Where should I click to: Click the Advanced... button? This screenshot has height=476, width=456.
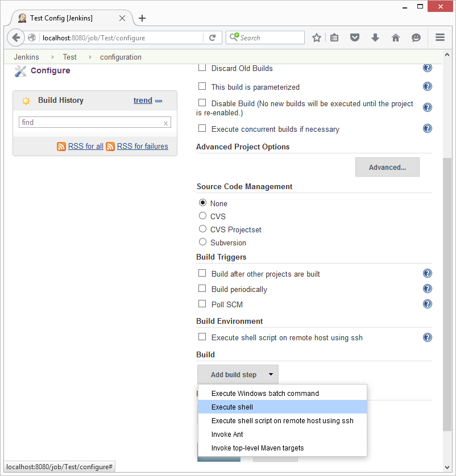[387, 167]
